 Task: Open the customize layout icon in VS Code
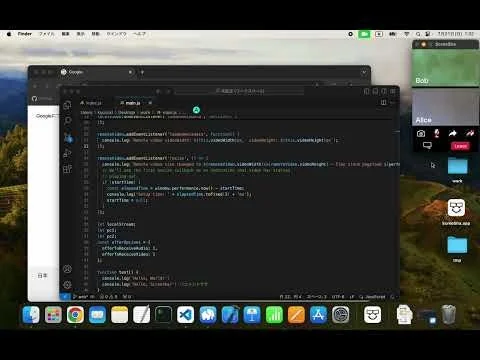tap(393, 91)
